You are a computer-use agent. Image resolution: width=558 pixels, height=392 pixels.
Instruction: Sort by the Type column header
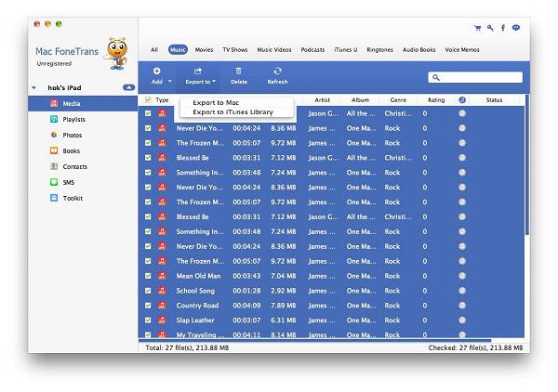[x=162, y=100]
